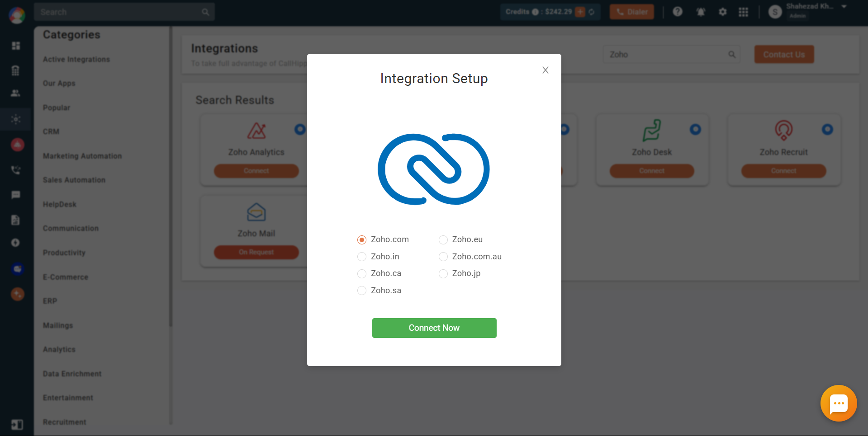The width and height of the screenshot is (868, 436).
Task: Open the live chat bubble widget
Action: click(839, 403)
